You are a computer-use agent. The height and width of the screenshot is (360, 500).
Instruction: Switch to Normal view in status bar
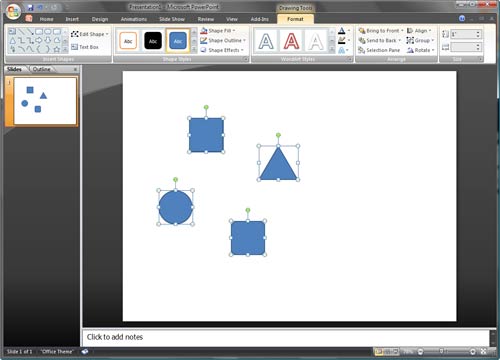tap(379, 351)
